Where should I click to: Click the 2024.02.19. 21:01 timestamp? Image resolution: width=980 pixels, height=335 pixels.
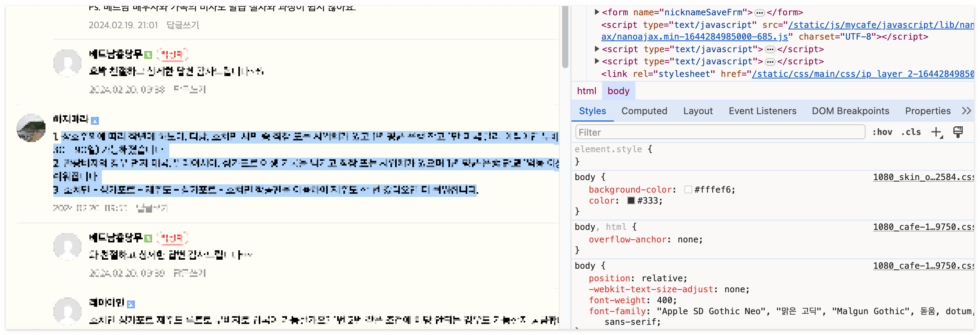point(123,25)
